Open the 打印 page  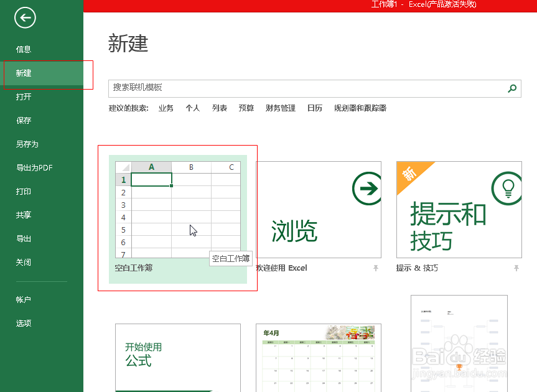(x=24, y=192)
